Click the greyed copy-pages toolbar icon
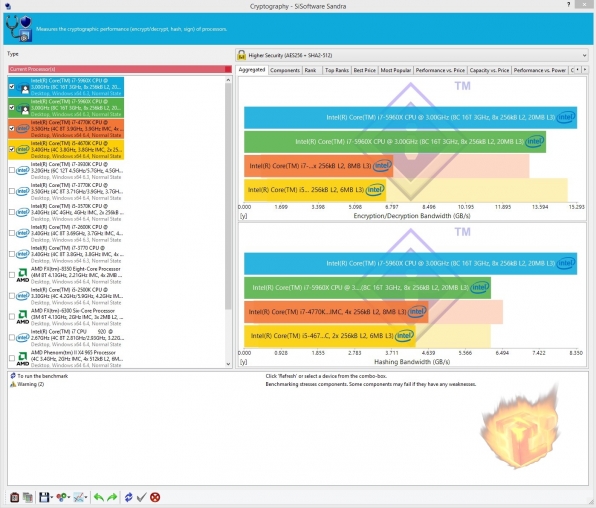The height and width of the screenshot is (508, 596). pos(27,497)
